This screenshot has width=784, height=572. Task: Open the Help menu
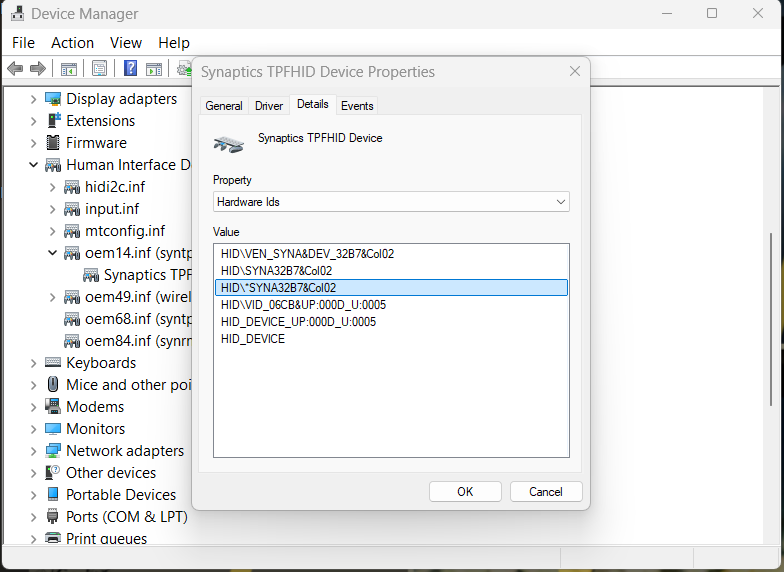tap(174, 43)
